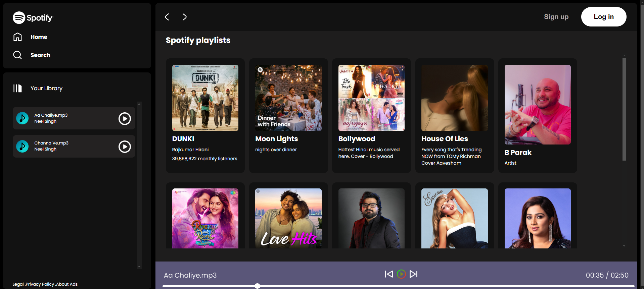This screenshot has height=289, width=644.
Task: Click the Your Library stack icon
Action: click(17, 88)
